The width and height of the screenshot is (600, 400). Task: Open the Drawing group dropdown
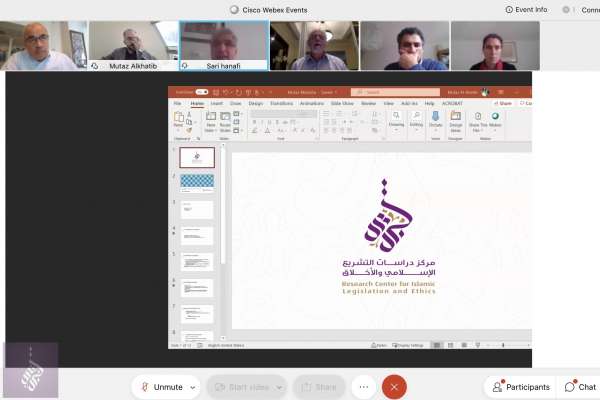click(396, 121)
